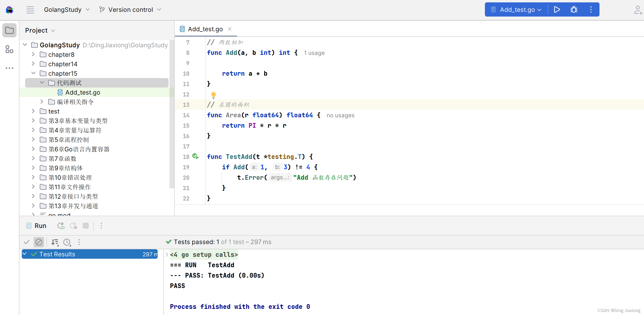This screenshot has width=644, height=315.
Task: Select 第13章并发与通道 folder
Action: tap(73, 206)
